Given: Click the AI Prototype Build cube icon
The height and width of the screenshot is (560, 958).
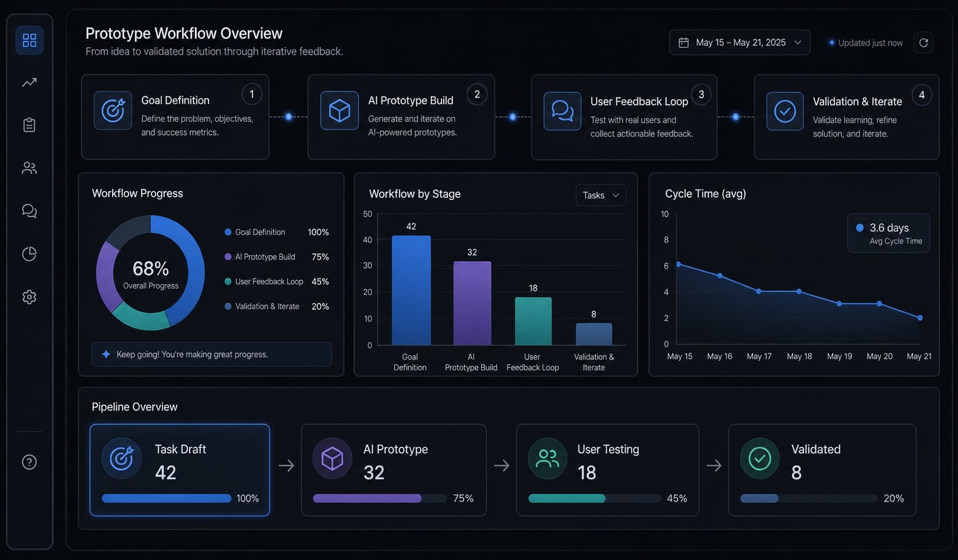Looking at the screenshot, I should click(x=339, y=110).
